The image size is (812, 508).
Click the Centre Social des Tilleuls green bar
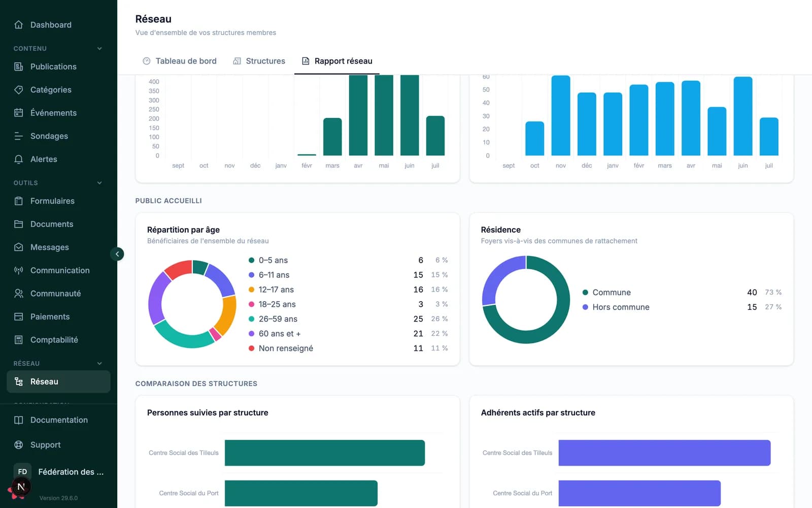point(325,453)
